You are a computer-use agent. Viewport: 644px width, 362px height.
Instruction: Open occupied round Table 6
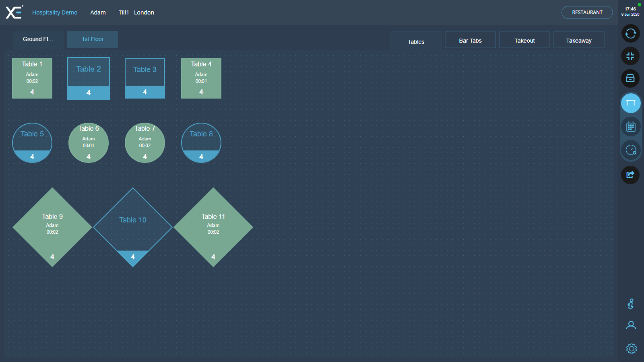pyautogui.click(x=89, y=143)
